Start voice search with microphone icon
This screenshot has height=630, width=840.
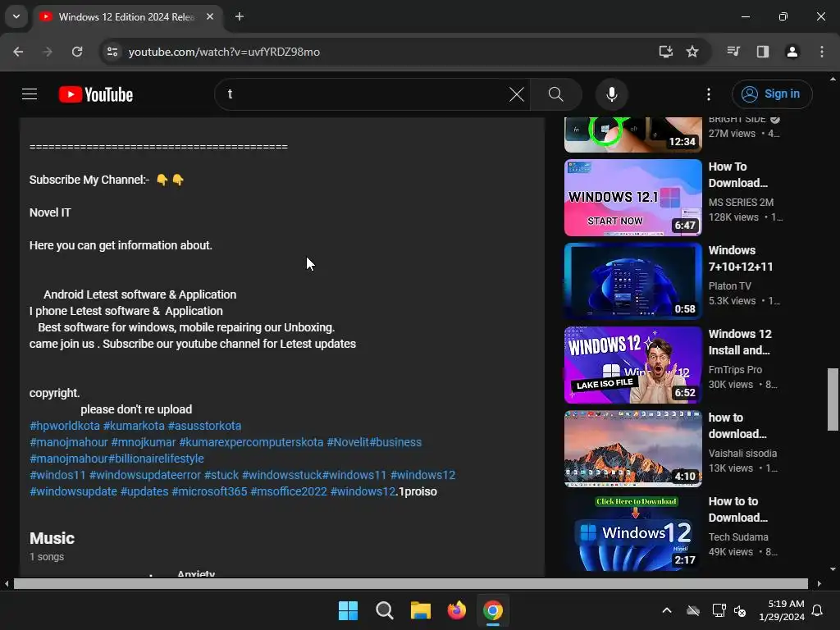click(611, 94)
